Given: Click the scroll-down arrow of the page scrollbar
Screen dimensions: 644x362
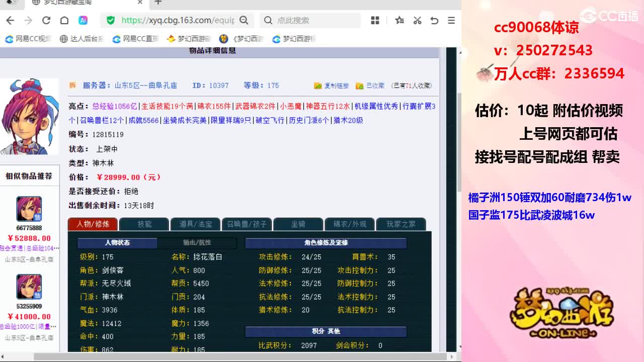Looking at the screenshot, I should 459,347.
